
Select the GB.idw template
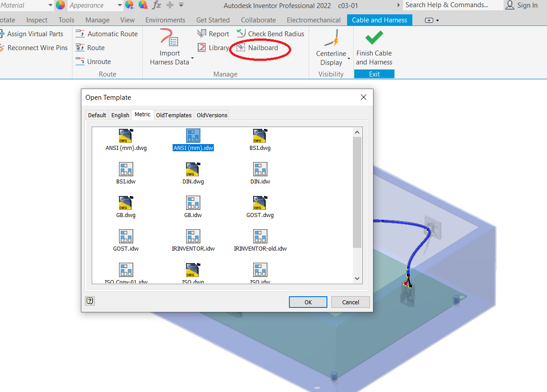(193, 206)
